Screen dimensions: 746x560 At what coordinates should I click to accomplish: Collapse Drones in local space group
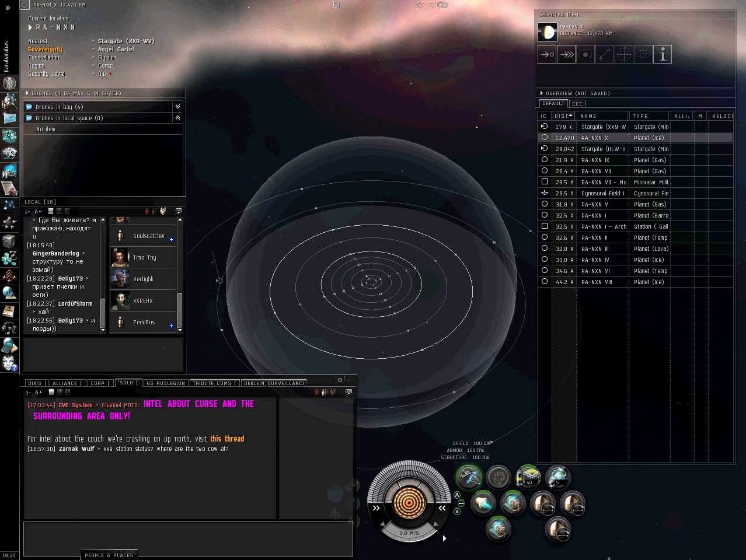point(177,118)
